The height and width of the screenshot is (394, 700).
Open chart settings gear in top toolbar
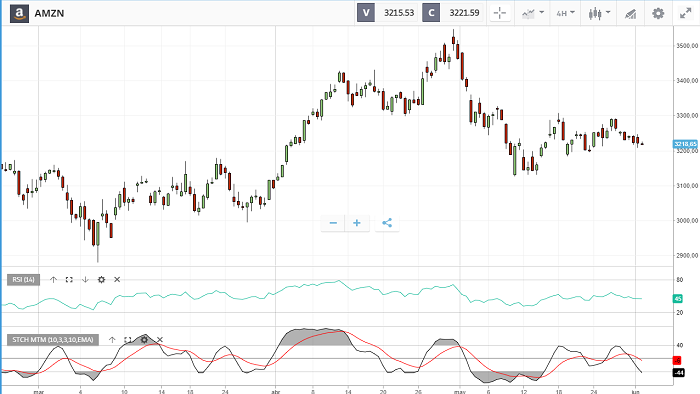[x=658, y=13]
